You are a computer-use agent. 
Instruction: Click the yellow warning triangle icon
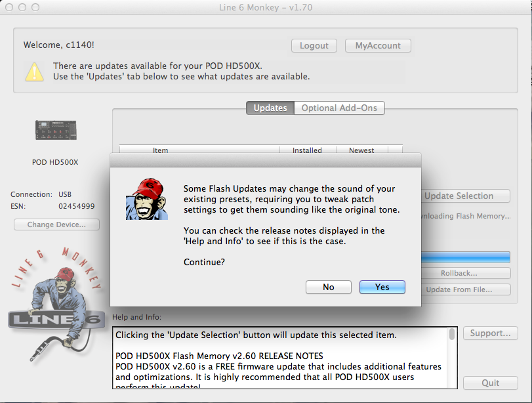pos(34,72)
